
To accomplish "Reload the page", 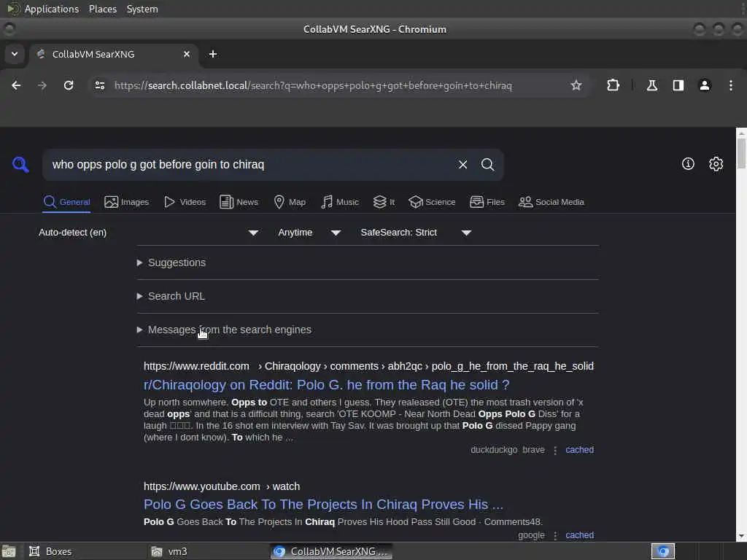I will coord(69,85).
